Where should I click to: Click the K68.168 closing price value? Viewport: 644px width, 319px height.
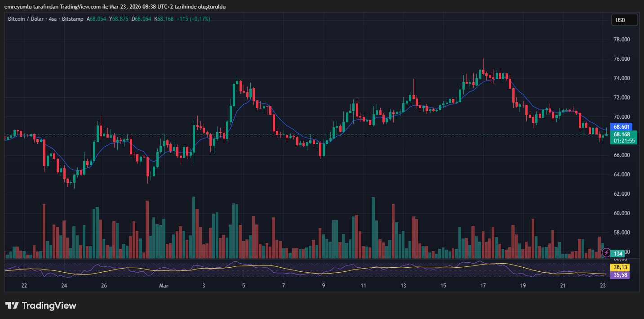164,19
